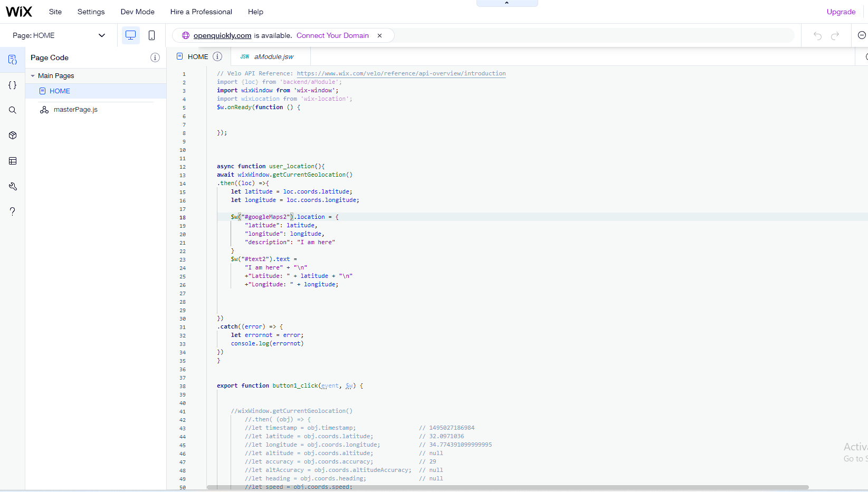Screen dimensions: 868x492
Task: Open the code search icon
Action: click(x=12, y=110)
